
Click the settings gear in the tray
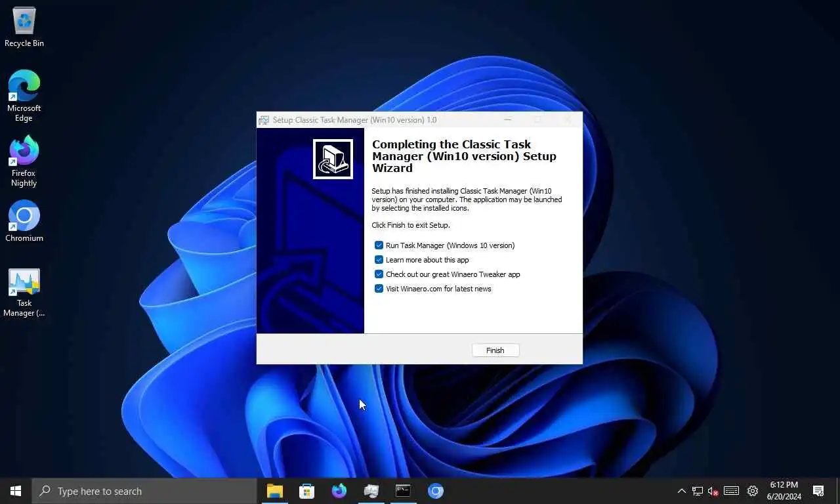pyautogui.click(x=753, y=491)
